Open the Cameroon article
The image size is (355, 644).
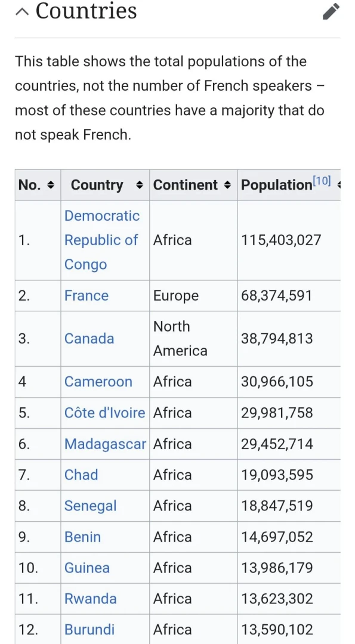[x=98, y=382]
